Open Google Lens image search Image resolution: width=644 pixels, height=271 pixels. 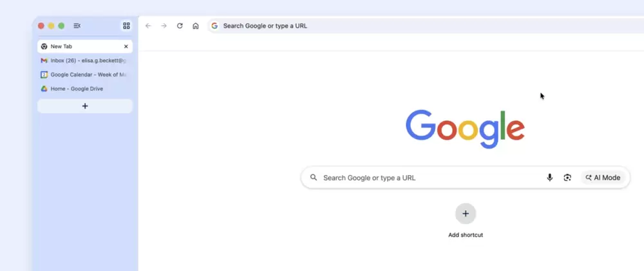567,178
